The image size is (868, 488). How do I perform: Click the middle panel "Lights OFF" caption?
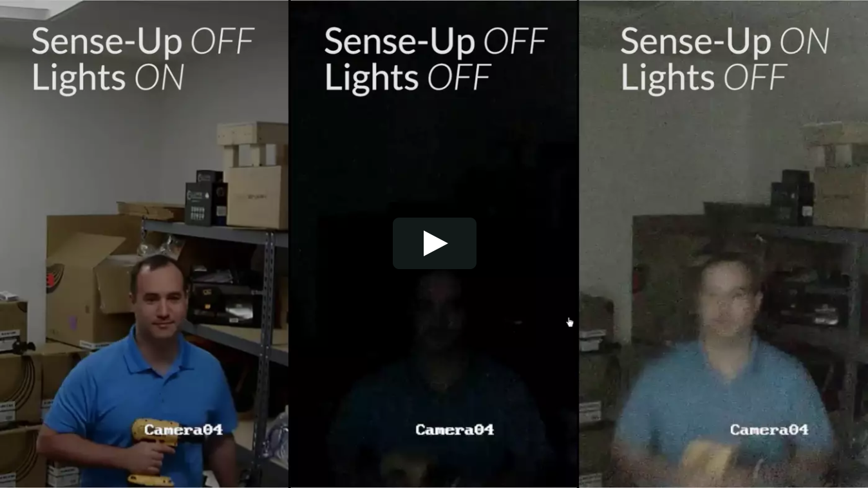pos(408,77)
